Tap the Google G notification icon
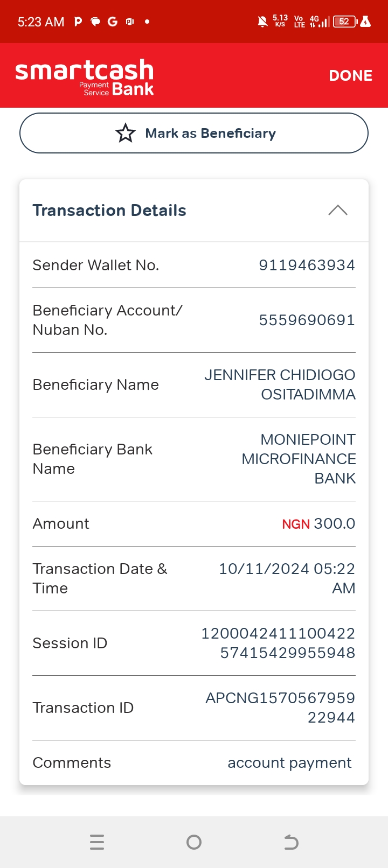 pos(113,22)
